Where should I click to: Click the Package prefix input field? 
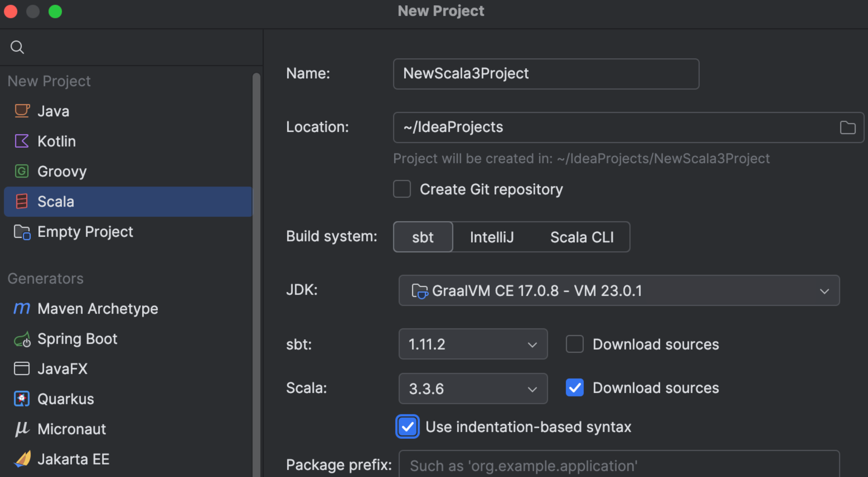[619, 465]
